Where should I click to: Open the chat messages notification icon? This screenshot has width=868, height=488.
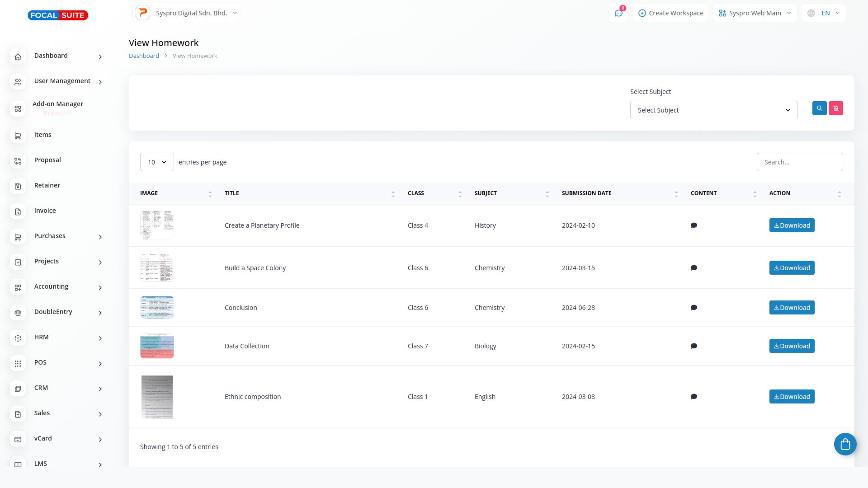(x=618, y=13)
